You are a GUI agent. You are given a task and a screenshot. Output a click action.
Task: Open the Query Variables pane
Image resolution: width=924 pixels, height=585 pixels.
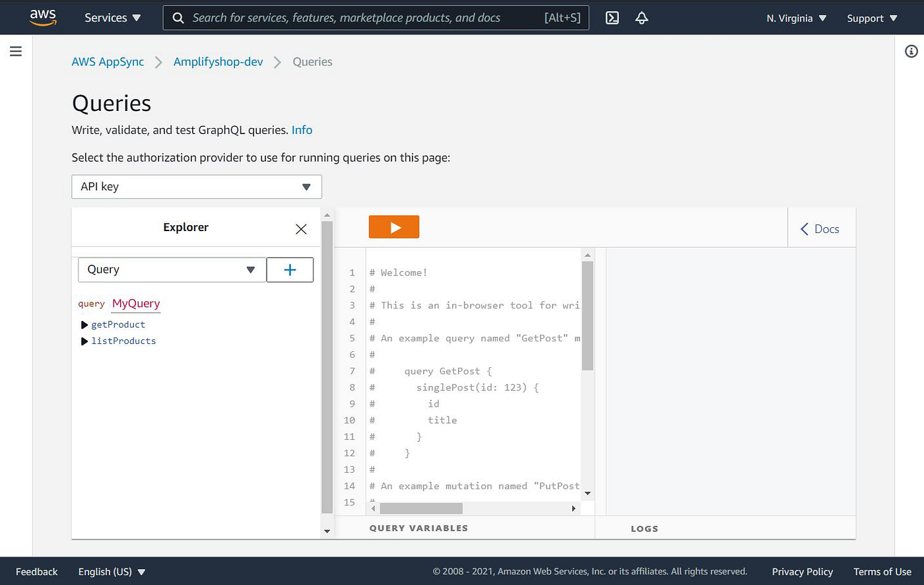click(x=418, y=528)
